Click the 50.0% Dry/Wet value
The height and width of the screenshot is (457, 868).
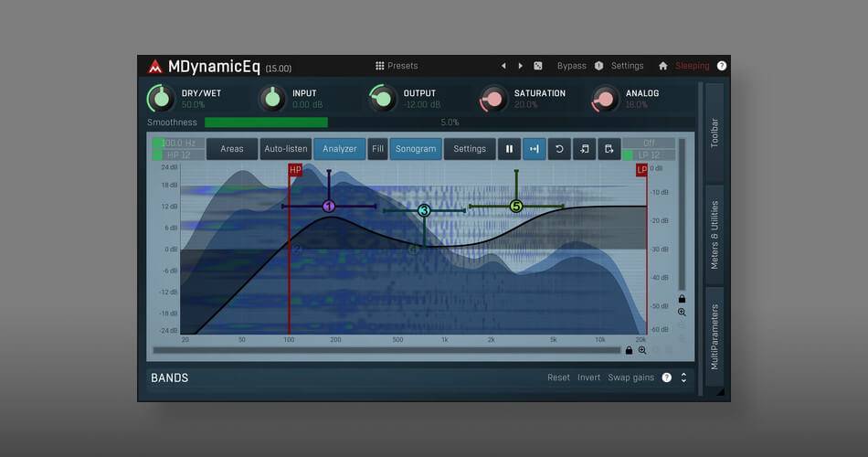coord(193,105)
